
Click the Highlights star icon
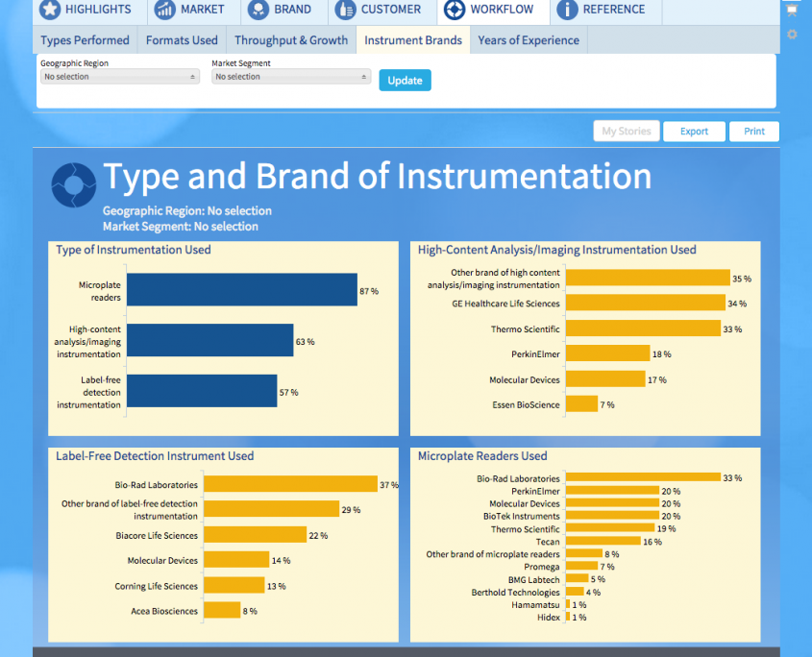pyautogui.click(x=50, y=10)
